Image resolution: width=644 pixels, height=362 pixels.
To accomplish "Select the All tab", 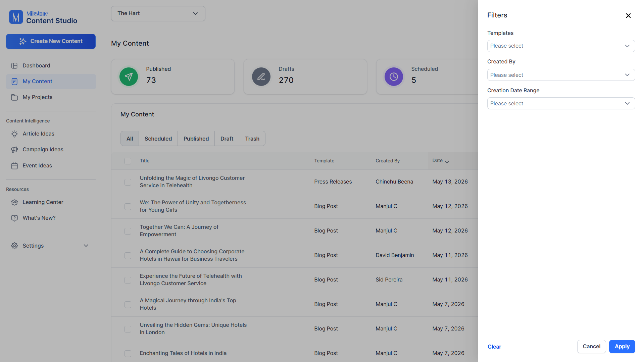I will pos(130,139).
